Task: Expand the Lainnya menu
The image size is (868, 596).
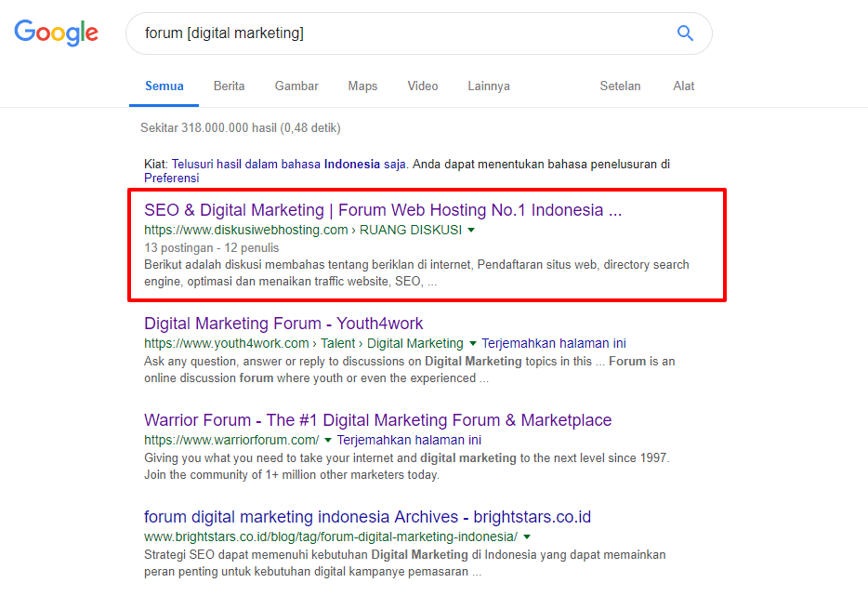Action: [488, 86]
